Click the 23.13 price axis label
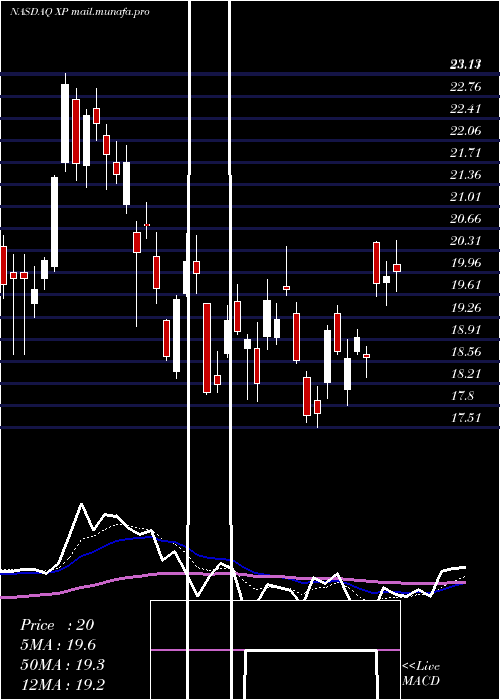Viewport: 500px width, 700px height. (465, 65)
